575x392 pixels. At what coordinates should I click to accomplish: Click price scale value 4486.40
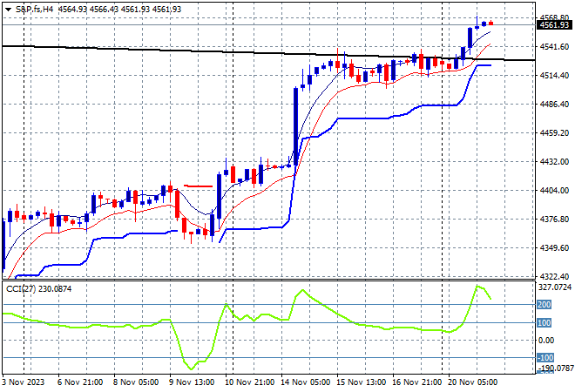coord(554,105)
